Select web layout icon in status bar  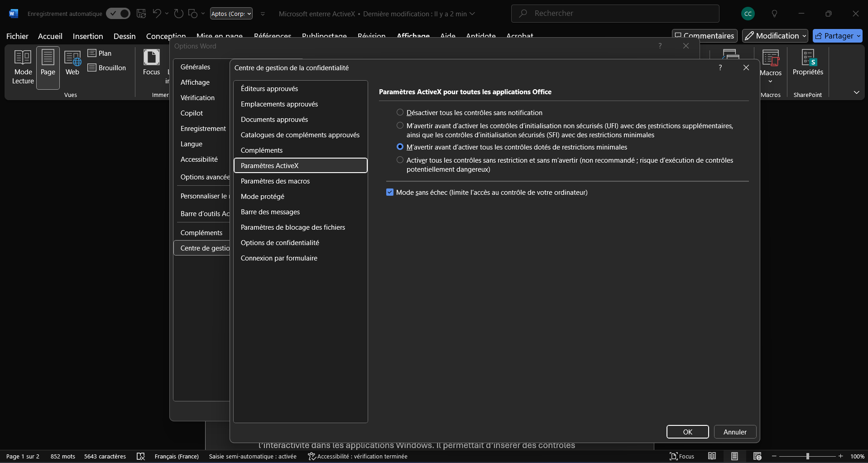(757, 456)
